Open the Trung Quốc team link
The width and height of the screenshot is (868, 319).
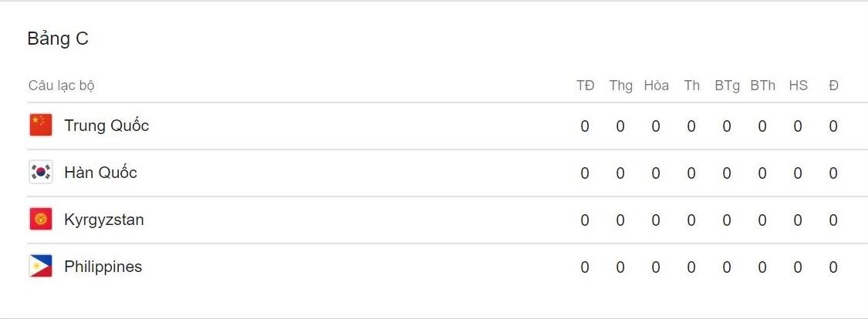click(106, 126)
